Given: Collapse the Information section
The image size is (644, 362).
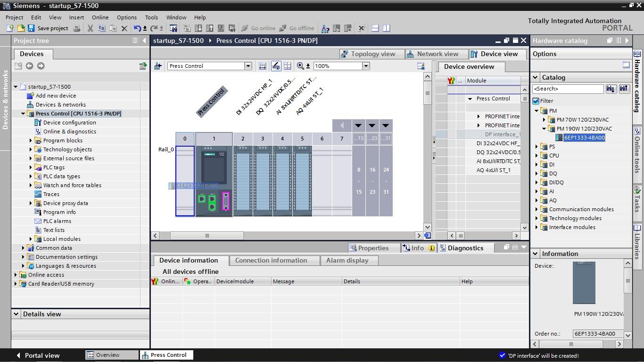Looking at the screenshot, I should [536, 254].
